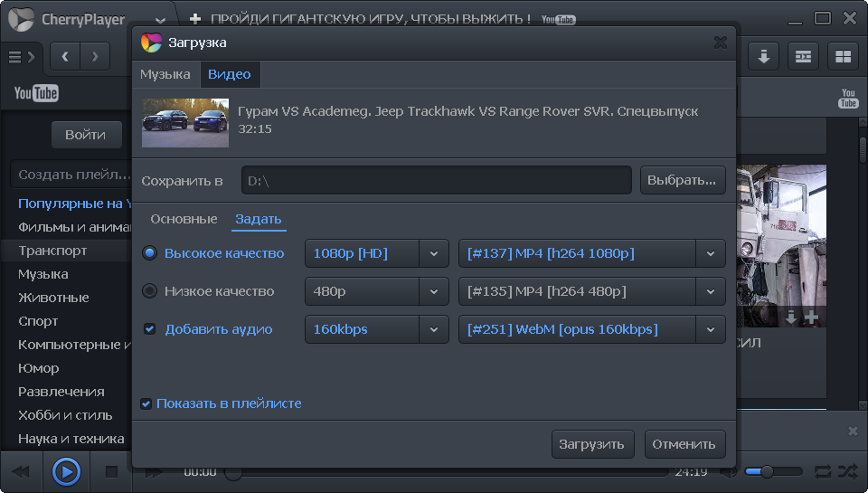868x493 pixels.
Task: Click the CherryPlayer logo in dialog title
Action: (x=151, y=43)
